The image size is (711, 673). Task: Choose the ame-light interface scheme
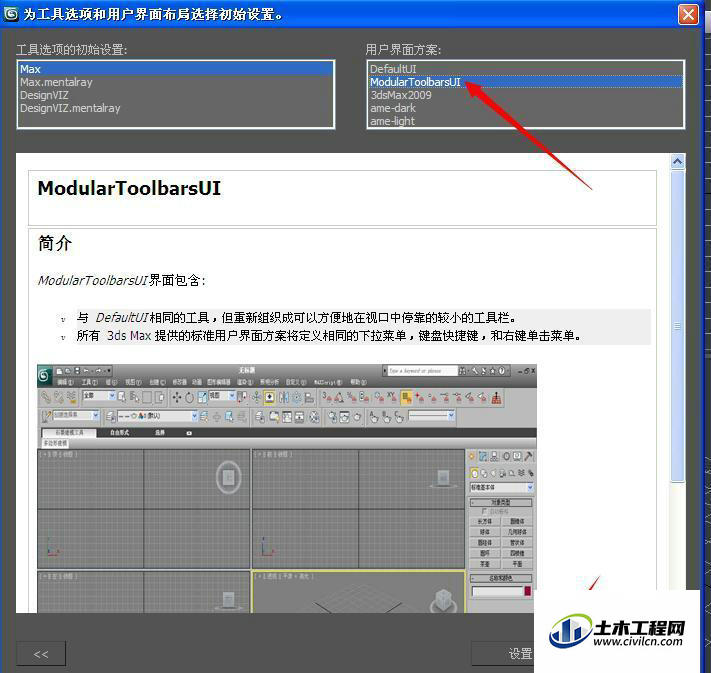point(525,121)
